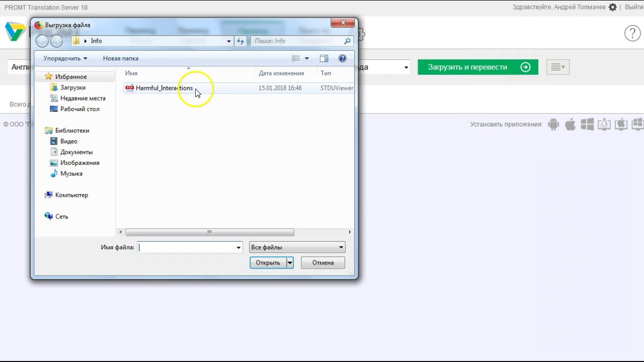The width and height of the screenshot is (644, 362).
Task: Click the 15.01.2018 16:46 date cell
Action: (280, 88)
